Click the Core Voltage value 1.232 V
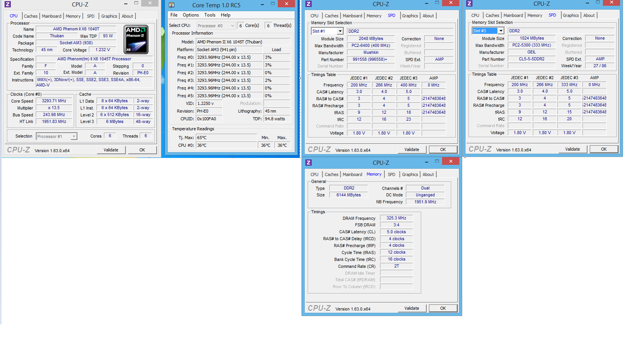The width and height of the screenshot is (644, 347). (103, 50)
